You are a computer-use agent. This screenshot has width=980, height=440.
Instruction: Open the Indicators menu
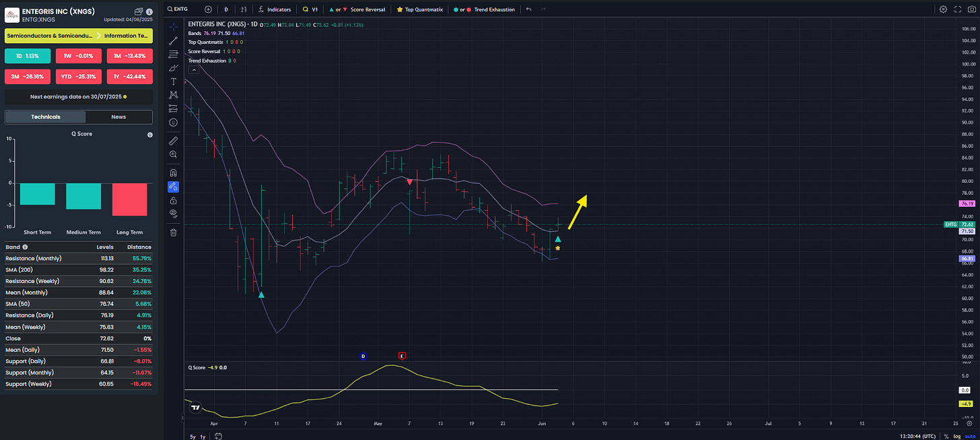click(275, 9)
